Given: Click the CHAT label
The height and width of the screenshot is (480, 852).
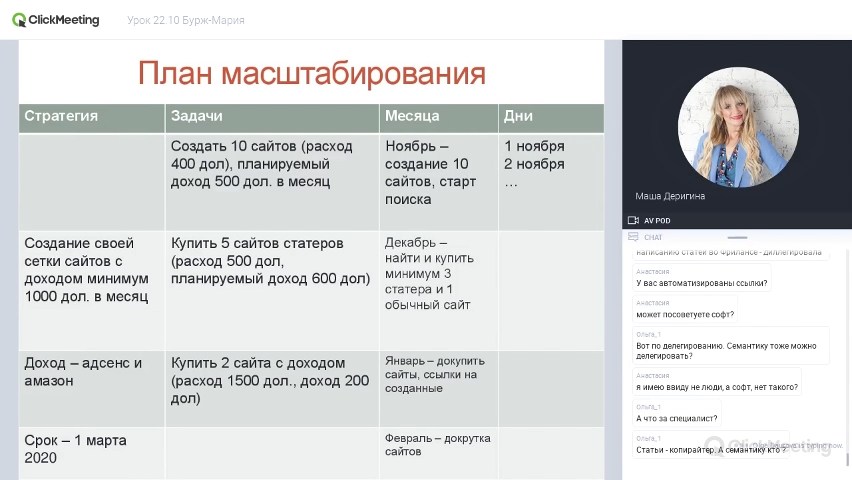Looking at the screenshot, I should (653, 238).
